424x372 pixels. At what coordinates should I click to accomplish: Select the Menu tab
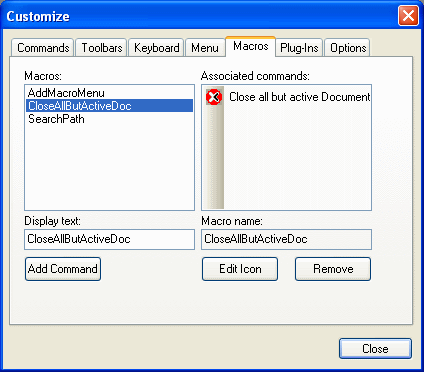205,48
